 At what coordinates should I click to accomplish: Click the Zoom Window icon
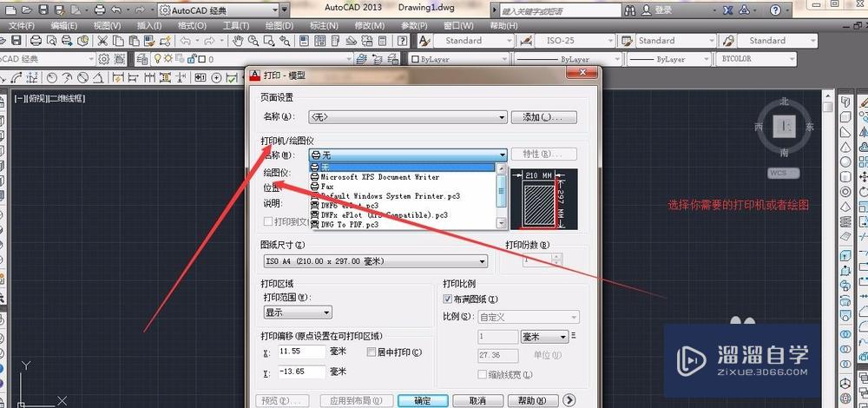[x=269, y=41]
